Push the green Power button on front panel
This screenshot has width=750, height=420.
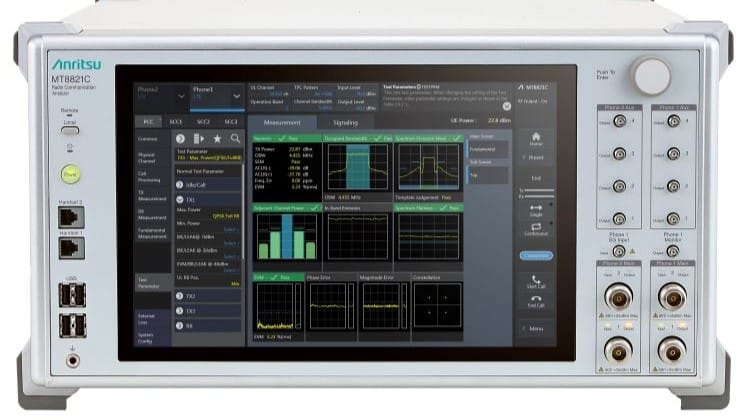tap(70, 174)
